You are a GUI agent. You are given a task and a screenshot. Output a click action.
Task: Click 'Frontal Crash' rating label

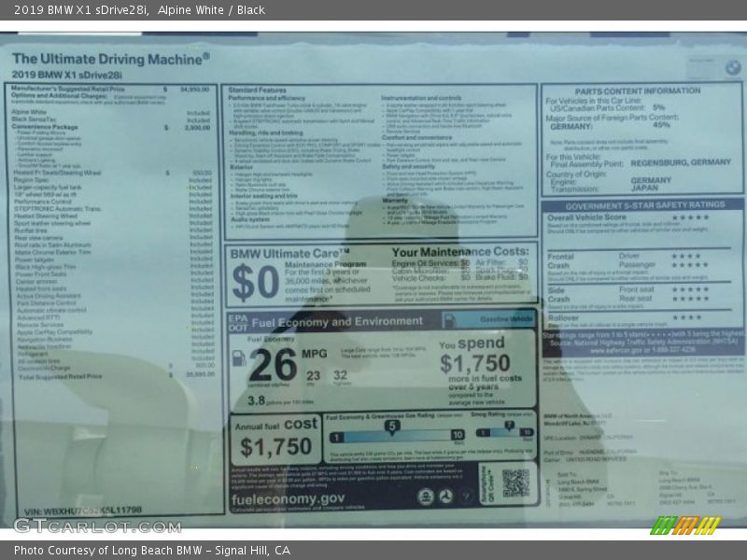561,261
